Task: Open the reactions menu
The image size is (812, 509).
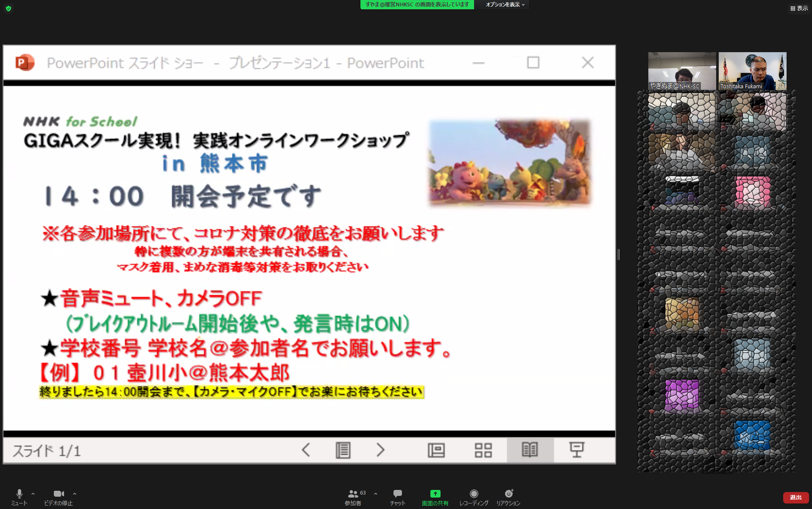Action: click(508, 496)
